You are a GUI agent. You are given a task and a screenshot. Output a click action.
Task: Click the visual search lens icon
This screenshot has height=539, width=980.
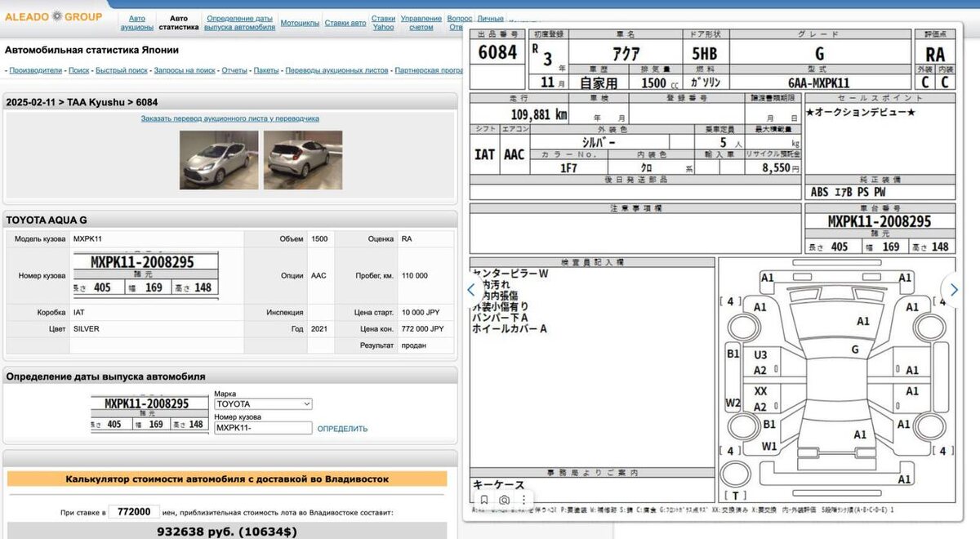tap(505, 500)
